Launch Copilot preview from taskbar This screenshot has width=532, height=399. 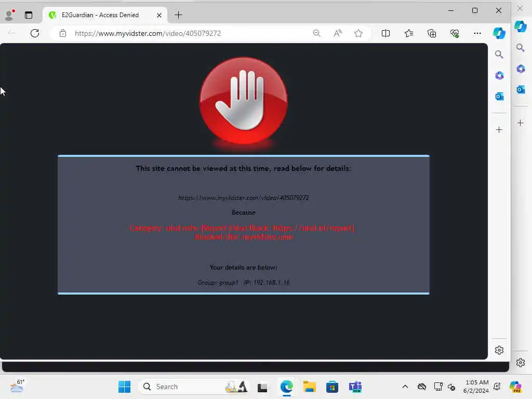click(515, 387)
